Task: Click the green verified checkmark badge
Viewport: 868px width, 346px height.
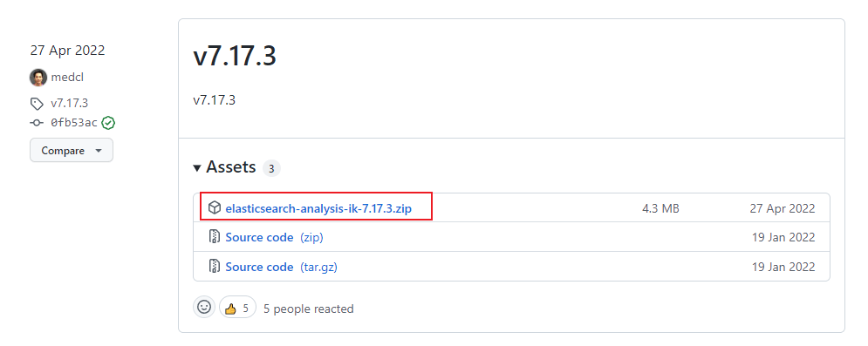Action: coord(108,123)
